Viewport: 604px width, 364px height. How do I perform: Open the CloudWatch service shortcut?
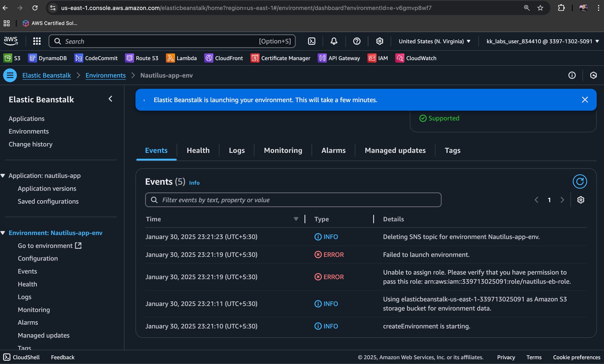[x=416, y=58]
